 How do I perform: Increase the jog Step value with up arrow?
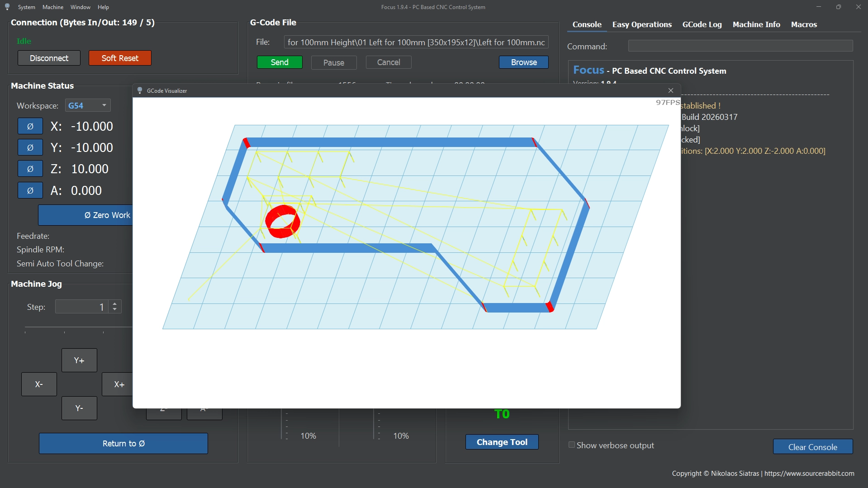pyautogui.click(x=115, y=303)
